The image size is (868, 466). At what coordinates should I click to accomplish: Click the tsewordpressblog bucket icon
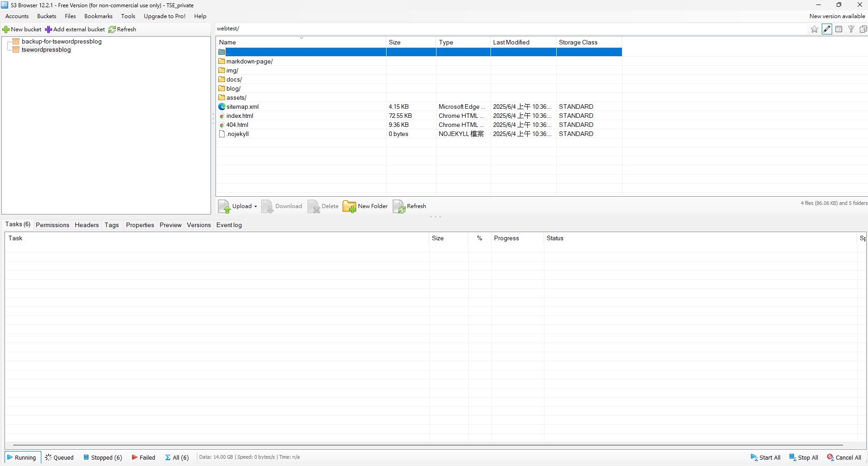pyautogui.click(x=16, y=50)
